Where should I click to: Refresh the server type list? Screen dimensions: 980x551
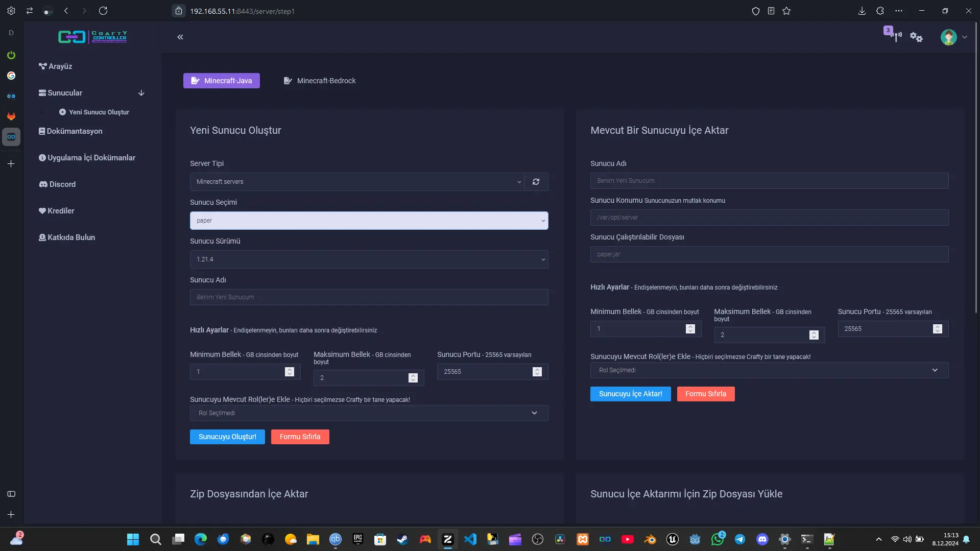(x=536, y=182)
